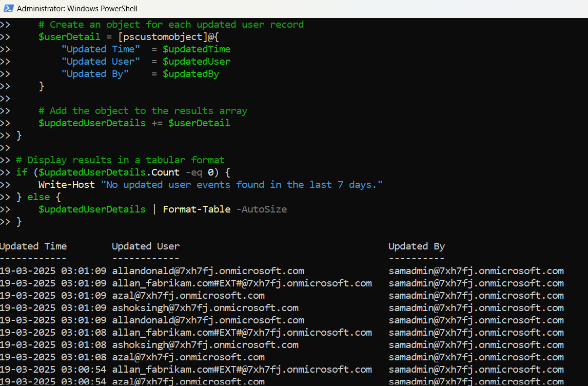Click the $updatedBy variable in the script
This screenshot has height=386, width=588.
click(191, 74)
